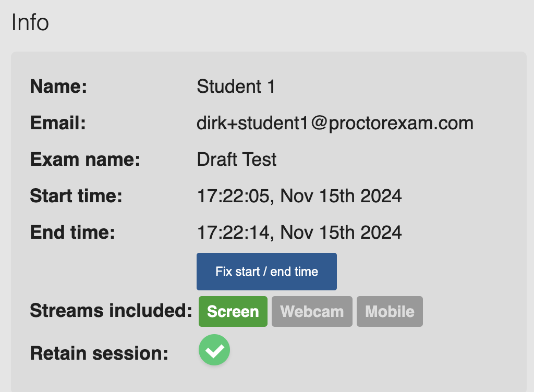Click the Info section heading
The width and height of the screenshot is (534, 392).
[x=30, y=22]
